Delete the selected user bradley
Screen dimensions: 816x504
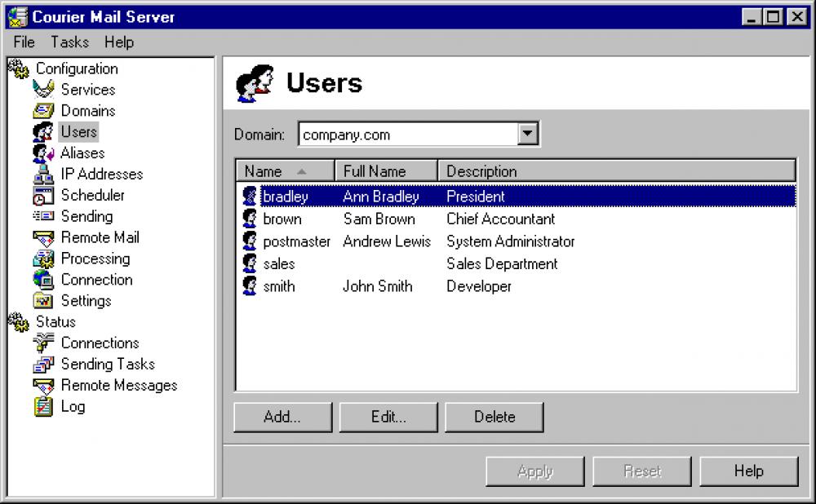click(494, 417)
